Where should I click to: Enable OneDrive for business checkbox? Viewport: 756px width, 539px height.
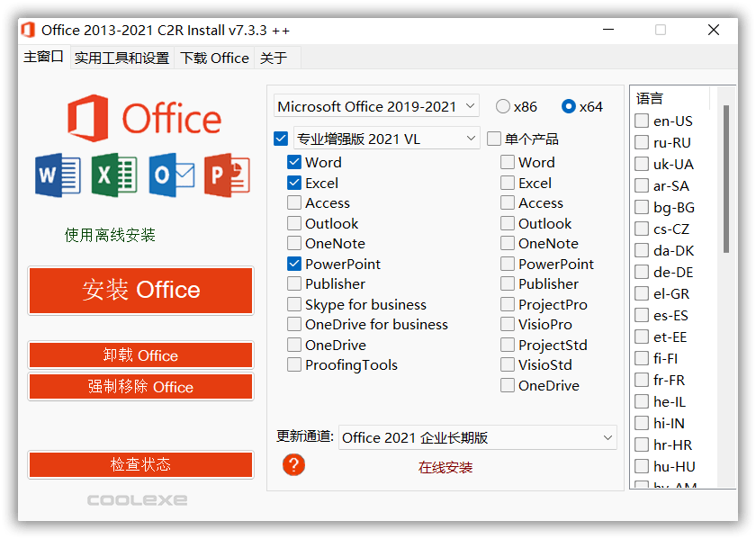(294, 324)
